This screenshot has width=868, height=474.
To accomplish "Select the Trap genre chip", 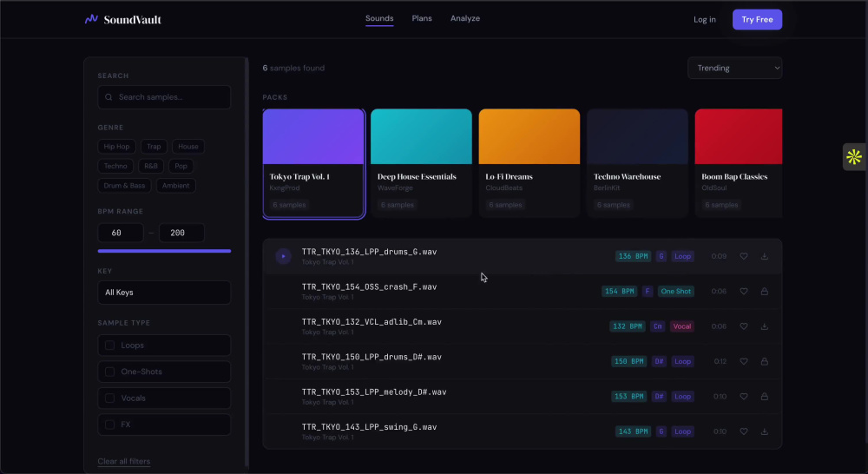I will click(x=154, y=146).
